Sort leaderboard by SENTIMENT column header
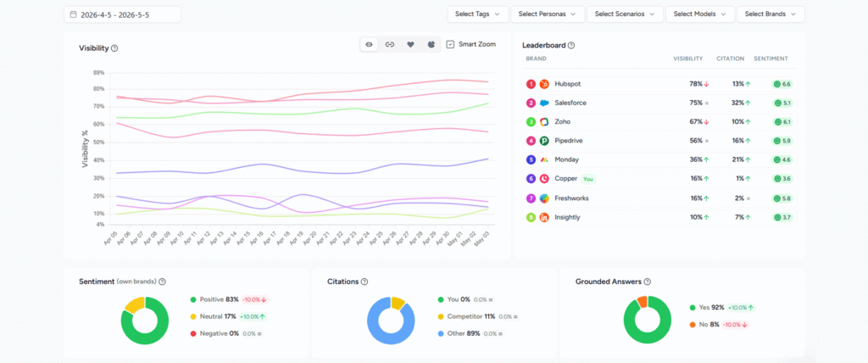This screenshot has height=363, width=868. 772,59
